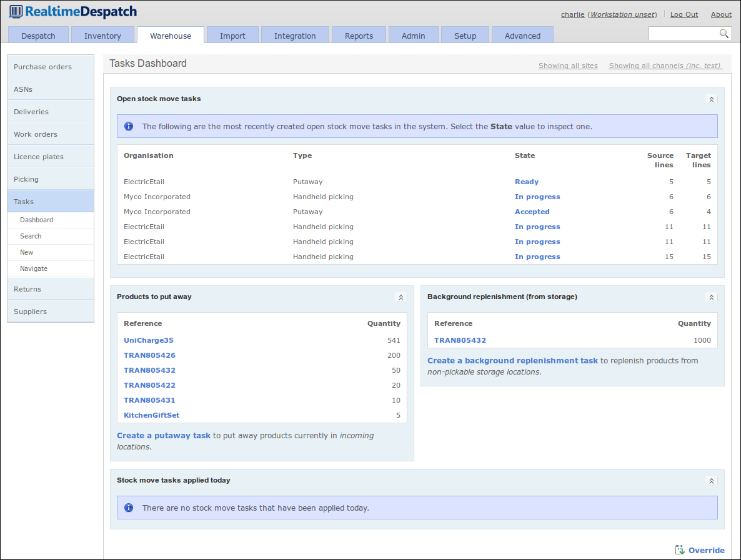Open the In progress task with 15 lines
Screen dimensions: 741x560
537,257
